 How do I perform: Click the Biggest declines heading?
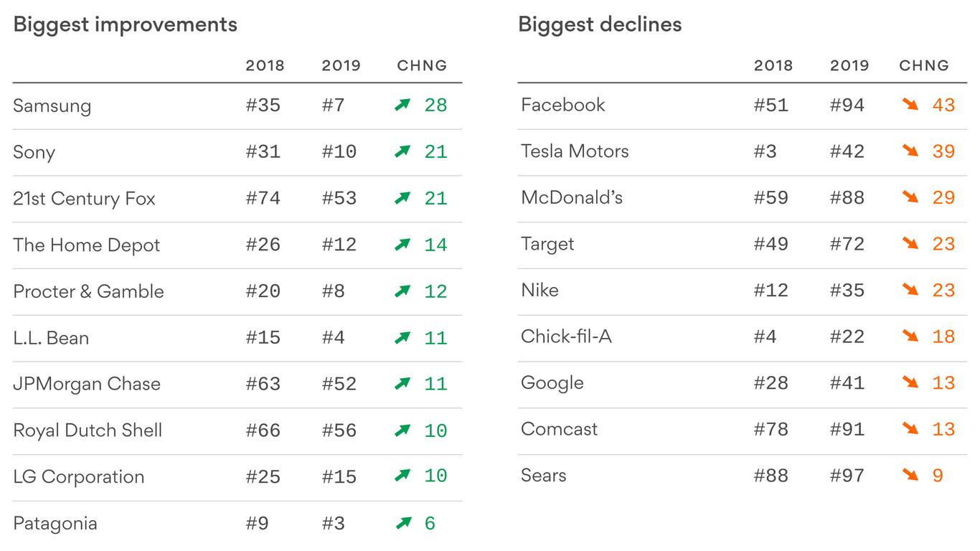tap(600, 25)
